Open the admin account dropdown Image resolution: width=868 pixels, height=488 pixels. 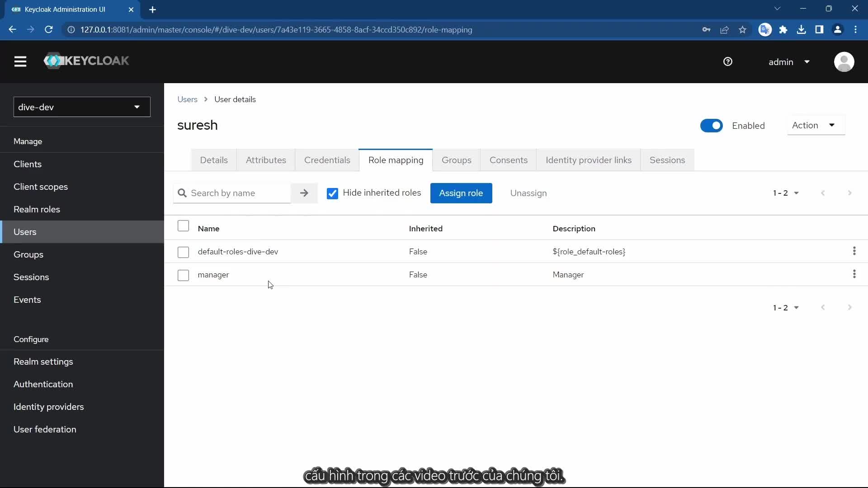click(789, 62)
